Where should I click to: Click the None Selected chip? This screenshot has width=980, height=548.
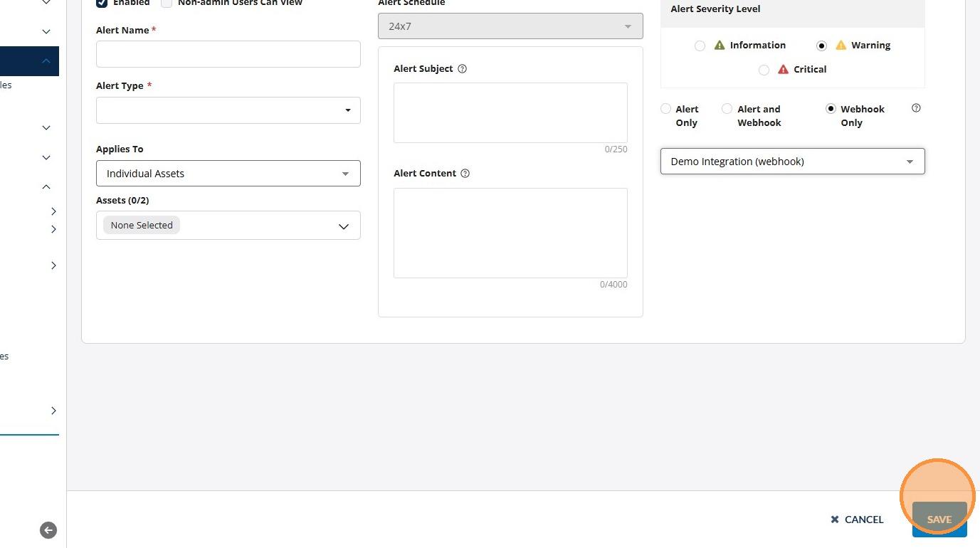(x=142, y=225)
